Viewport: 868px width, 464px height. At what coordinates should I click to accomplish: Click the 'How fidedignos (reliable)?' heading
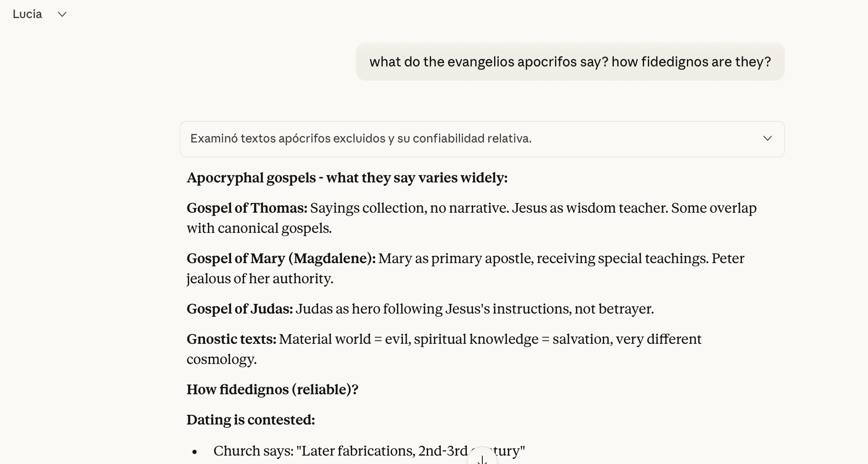[272, 390]
